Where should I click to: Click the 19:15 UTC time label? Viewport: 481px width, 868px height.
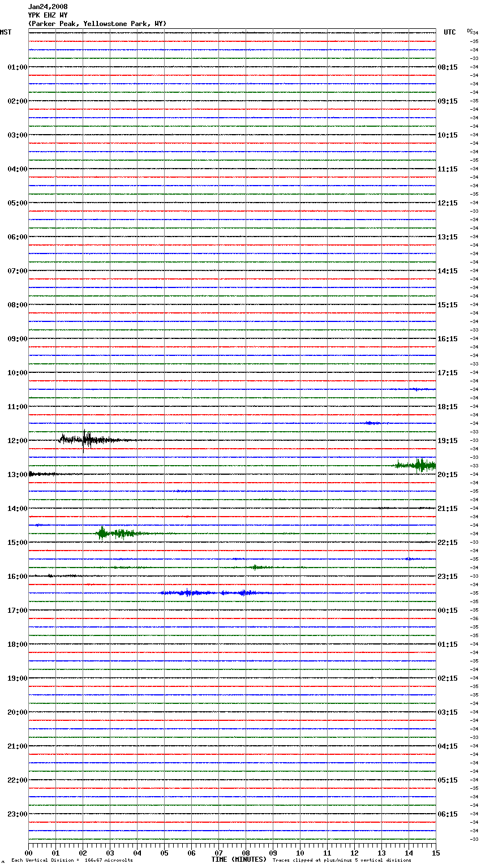pyautogui.click(x=448, y=441)
